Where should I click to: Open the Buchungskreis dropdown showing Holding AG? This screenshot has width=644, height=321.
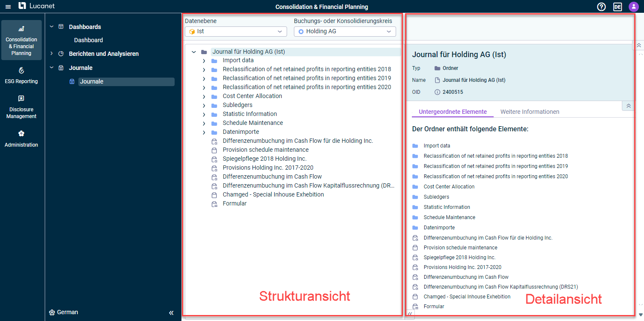point(345,32)
